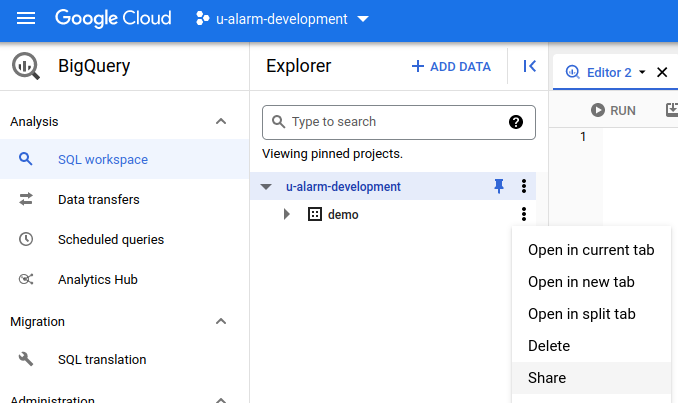Expand the demo dataset tree node
The height and width of the screenshot is (403, 678).
287,214
